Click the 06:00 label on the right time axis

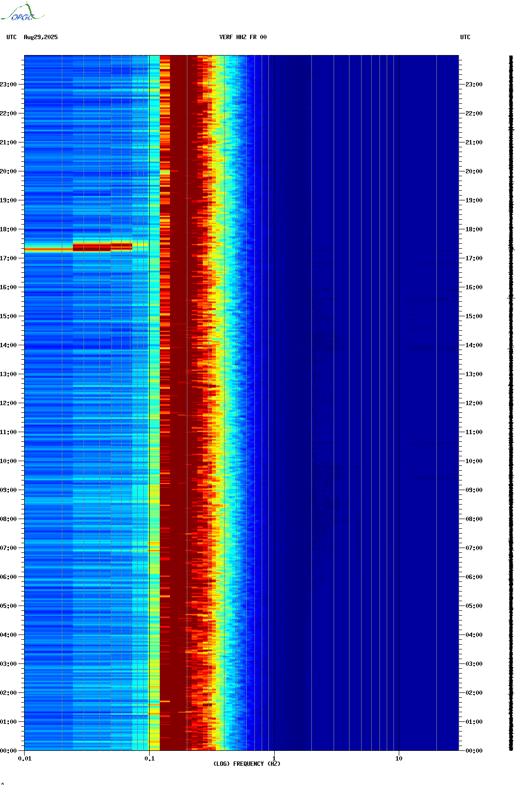[x=474, y=577]
